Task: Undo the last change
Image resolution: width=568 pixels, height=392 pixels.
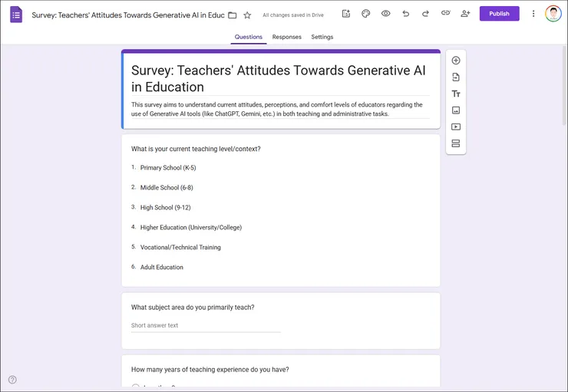Action: (x=406, y=14)
